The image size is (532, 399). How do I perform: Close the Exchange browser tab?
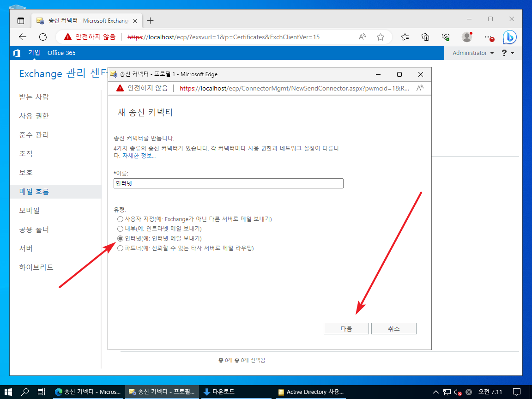tap(135, 21)
